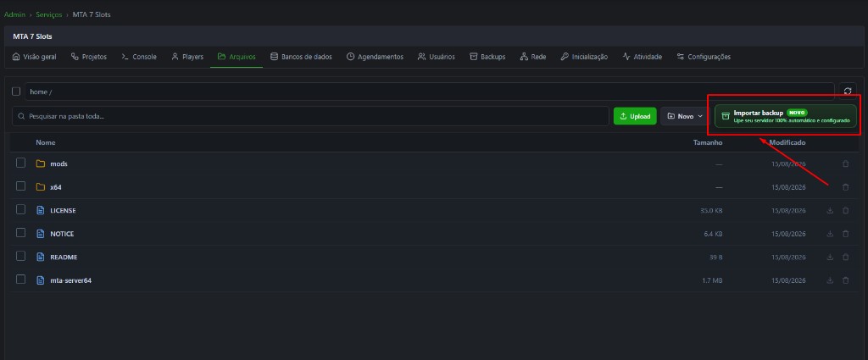Viewport: 868px width, 360px height.
Task: Sort by the Modificado column header
Action: tap(787, 142)
